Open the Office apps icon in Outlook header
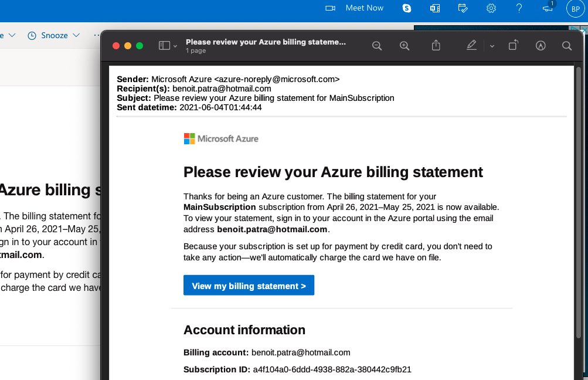Viewport: 588px width, 380px height. (435, 8)
